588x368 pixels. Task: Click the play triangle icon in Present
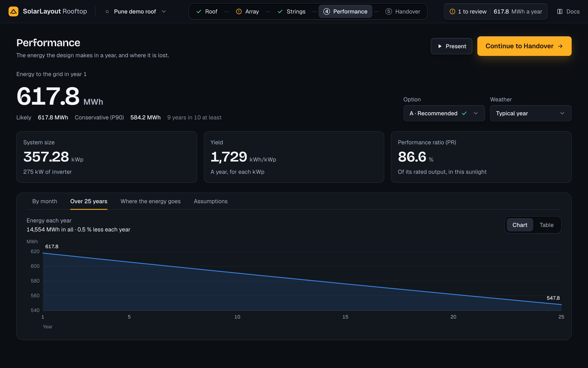pyautogui.click(x=440, y=46)
